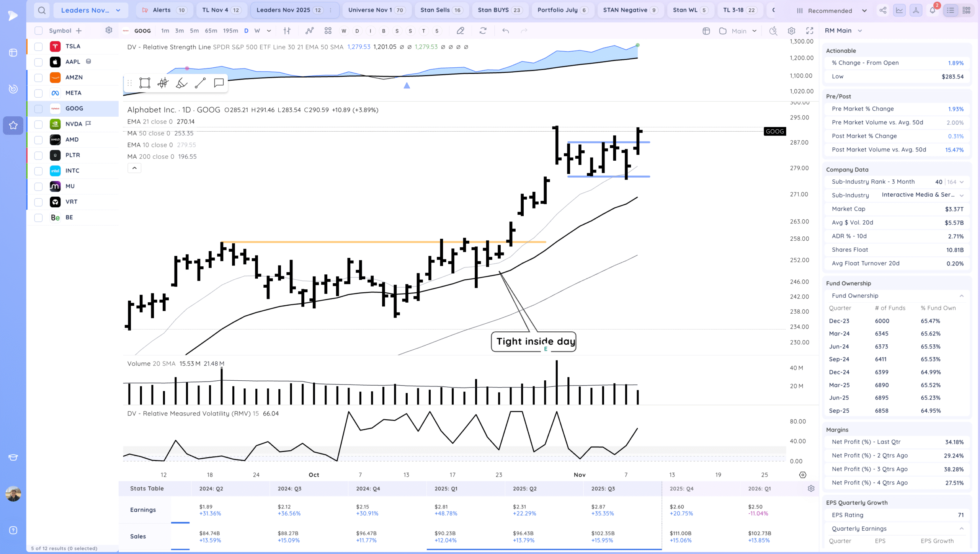Click the notifications bell icon

click(932, 10)
